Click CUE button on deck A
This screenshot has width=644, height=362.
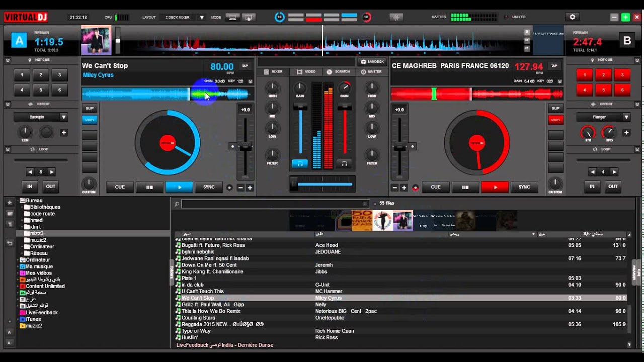click(x=120, y=187)
